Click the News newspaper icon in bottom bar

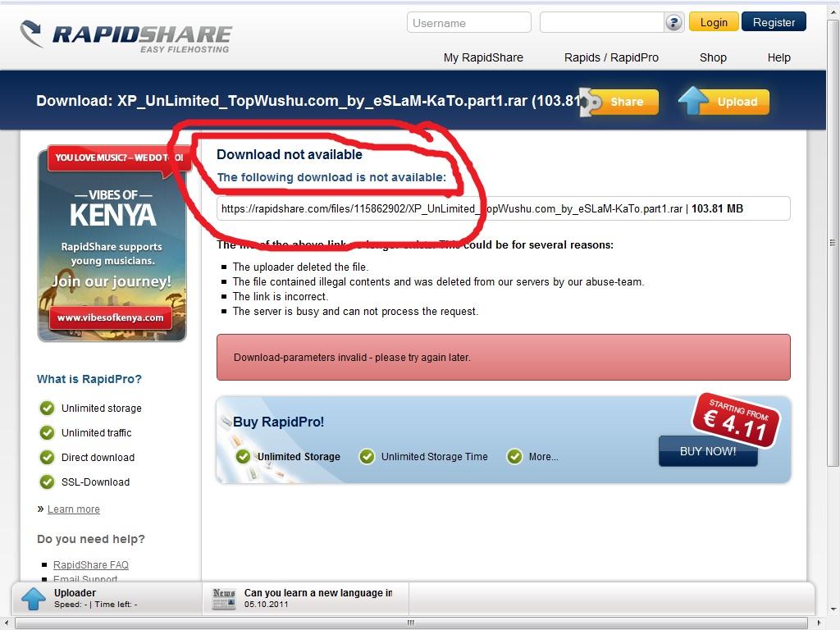tap(224, 599)
